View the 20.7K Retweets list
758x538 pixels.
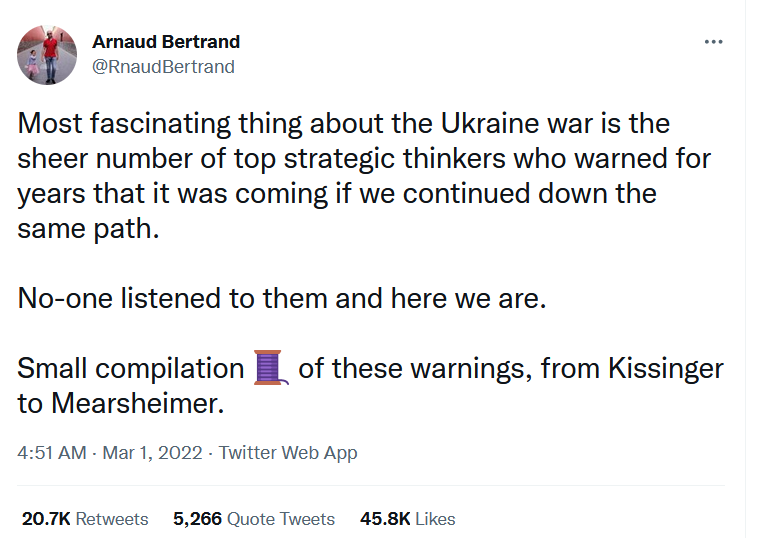point(85,519)
